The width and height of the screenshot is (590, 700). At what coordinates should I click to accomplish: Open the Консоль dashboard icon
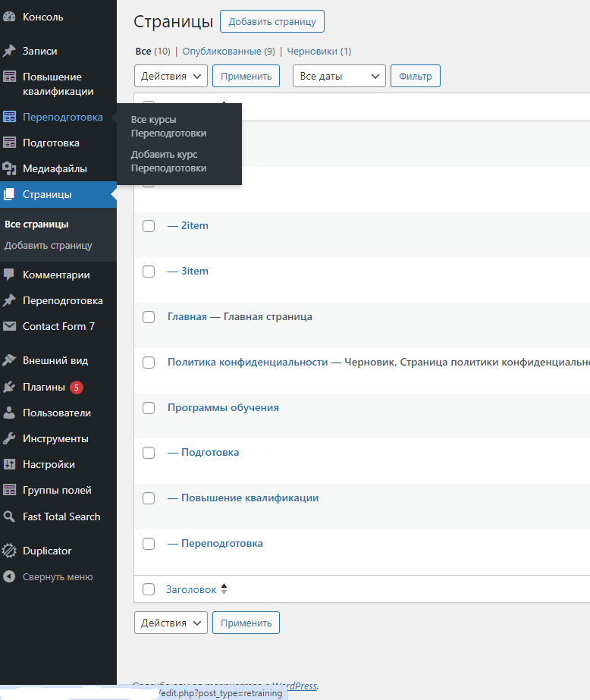[x=9, y=17]
